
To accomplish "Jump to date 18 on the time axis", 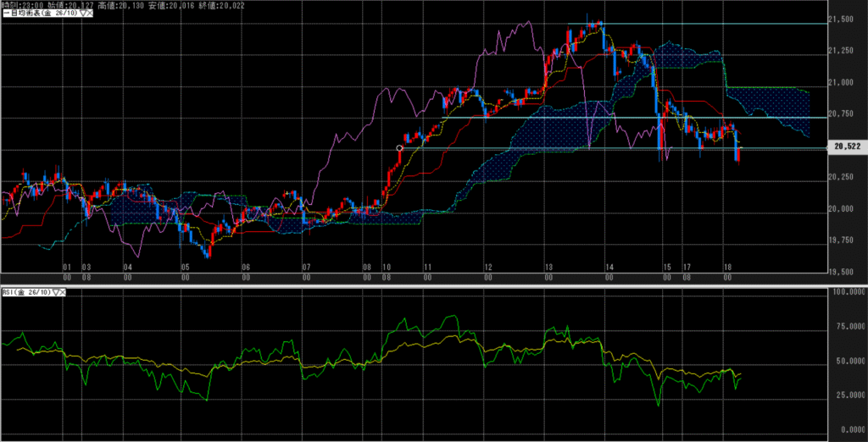I will tap(726, 267).
